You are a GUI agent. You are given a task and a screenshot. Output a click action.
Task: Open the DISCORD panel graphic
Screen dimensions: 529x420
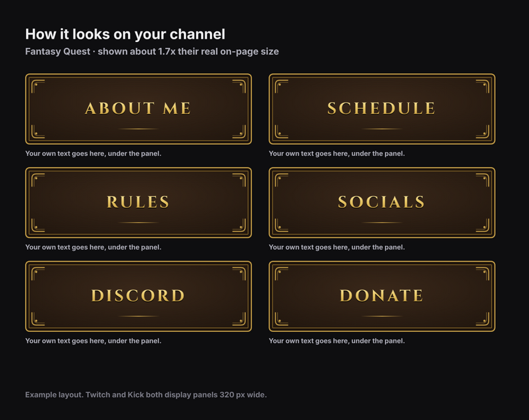tap(139, 296)
